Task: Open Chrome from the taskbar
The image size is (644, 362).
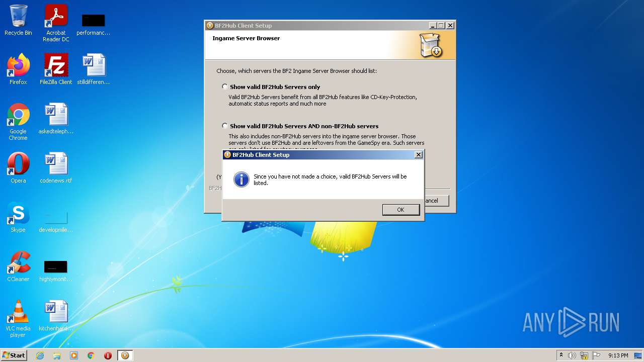Action: pos(91,355)
